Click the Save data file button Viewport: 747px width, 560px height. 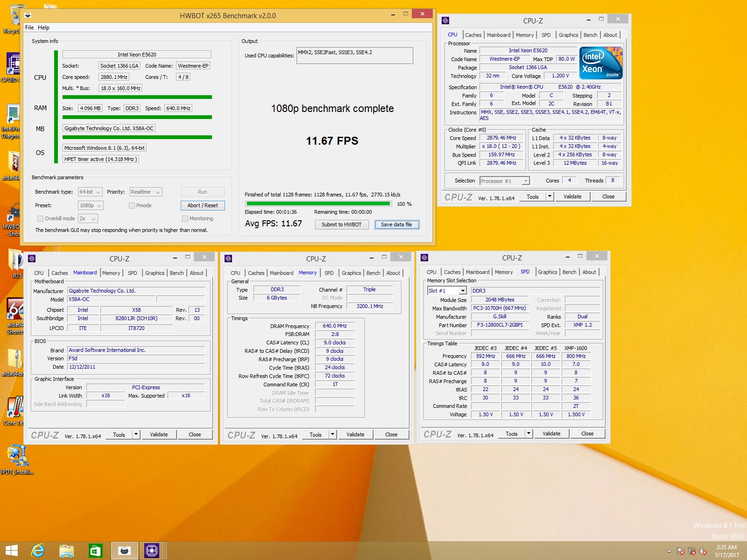click(x=396, y=224)
